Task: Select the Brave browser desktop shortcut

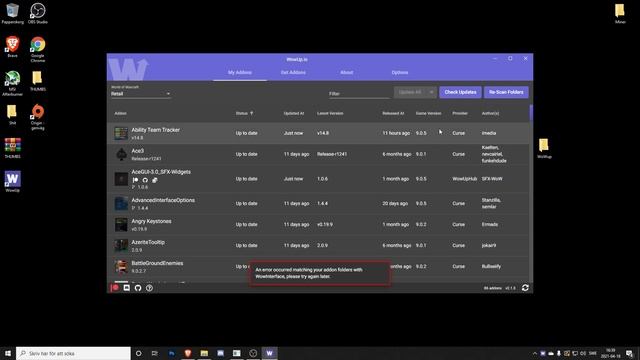Action: 12,47
